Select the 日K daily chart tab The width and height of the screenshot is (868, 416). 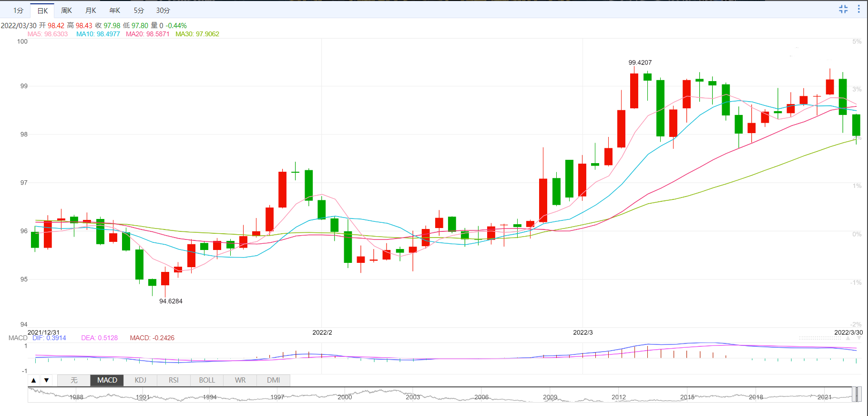pyautogui.click(x=42, y=10)
